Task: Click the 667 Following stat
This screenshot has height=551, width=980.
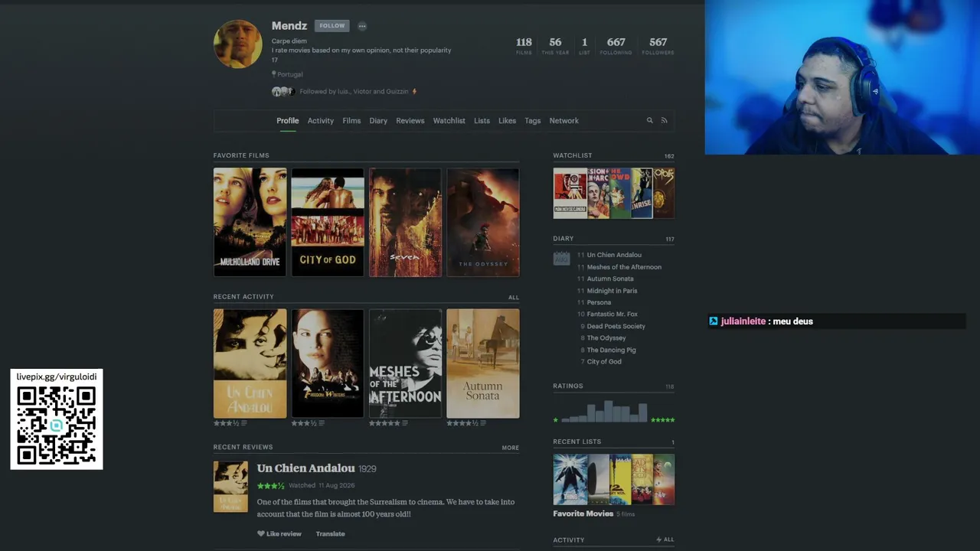Action: pyautogui.click(x=616, y=46)
